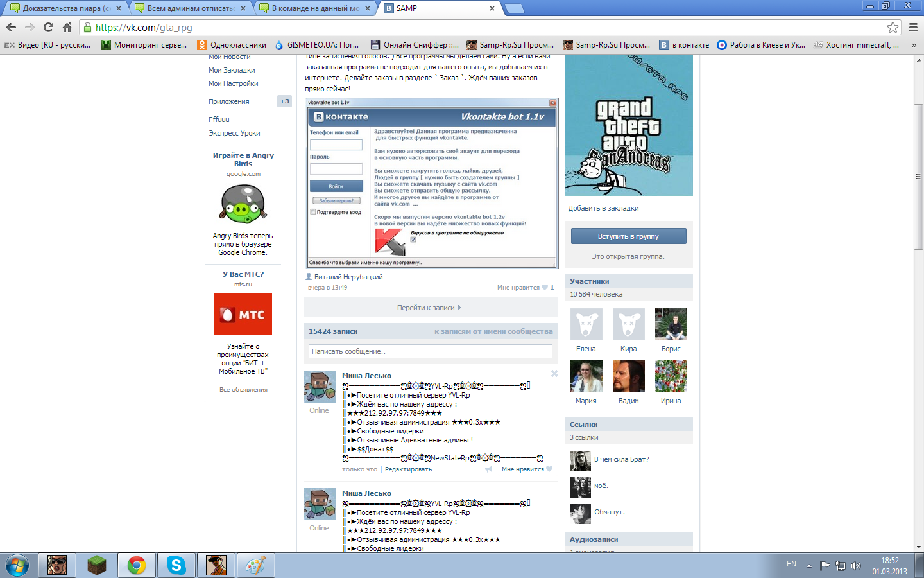Open Виталий Нерубацкий author link
The height and width of the screenshot is (578, 924).
point(348,277)
